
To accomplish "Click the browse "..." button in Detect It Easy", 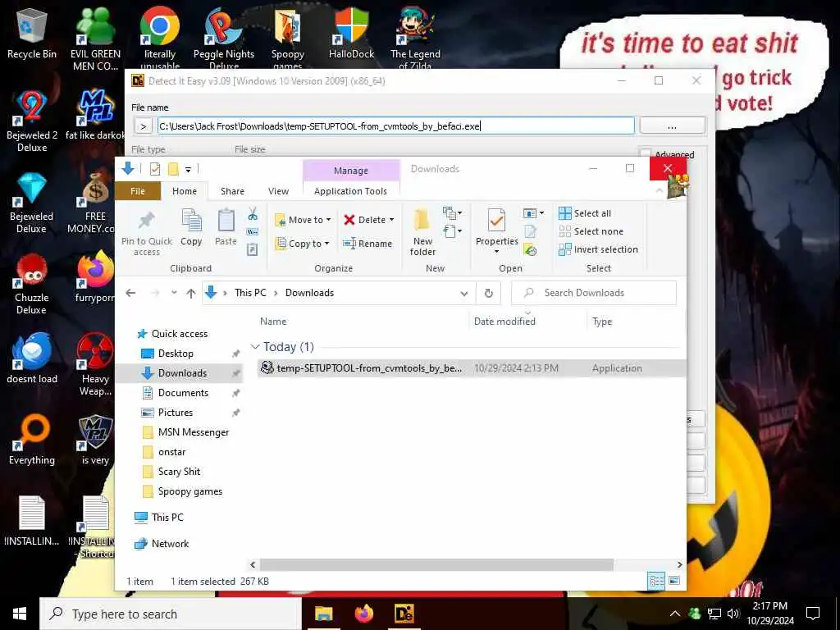I will click(x=673, y=126).
